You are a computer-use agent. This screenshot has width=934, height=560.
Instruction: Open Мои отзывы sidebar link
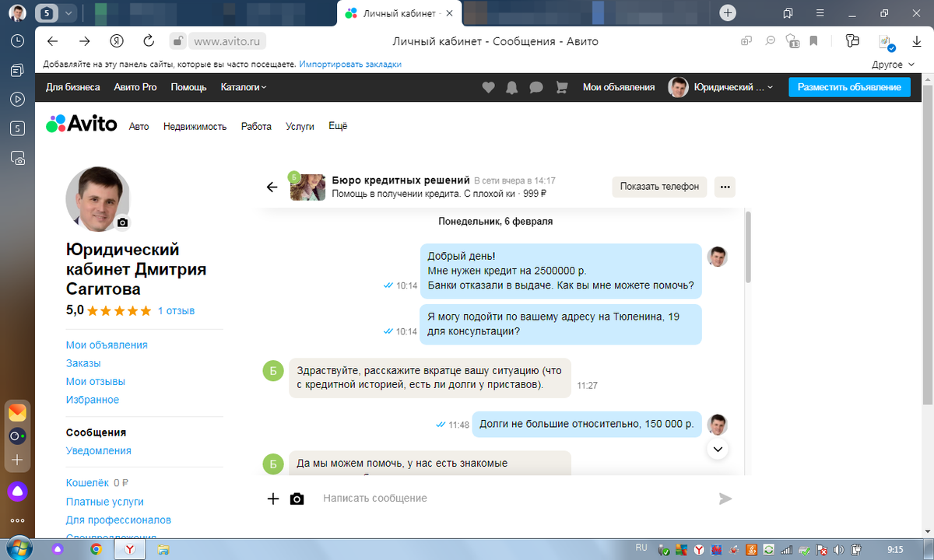[96, 381]
